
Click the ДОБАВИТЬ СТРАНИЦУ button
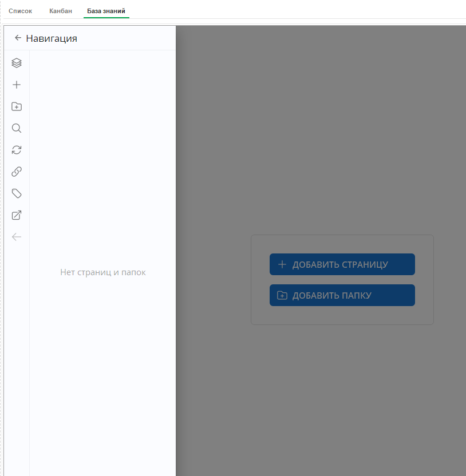pyautogui.click(x=342, y=264)
